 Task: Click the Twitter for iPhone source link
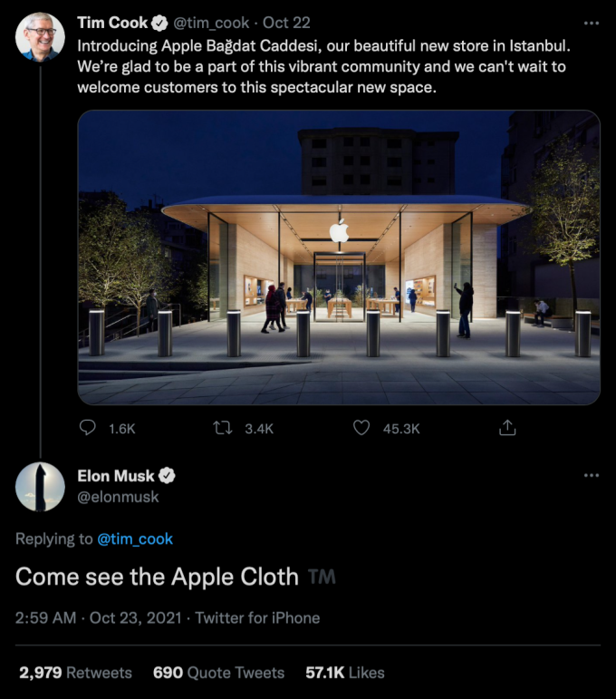257,618
